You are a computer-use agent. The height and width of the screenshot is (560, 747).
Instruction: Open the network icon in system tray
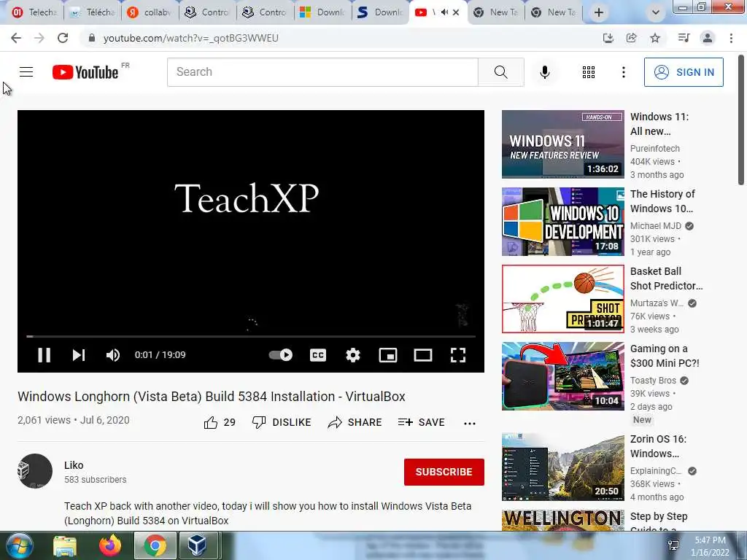(x=673, y=545)
